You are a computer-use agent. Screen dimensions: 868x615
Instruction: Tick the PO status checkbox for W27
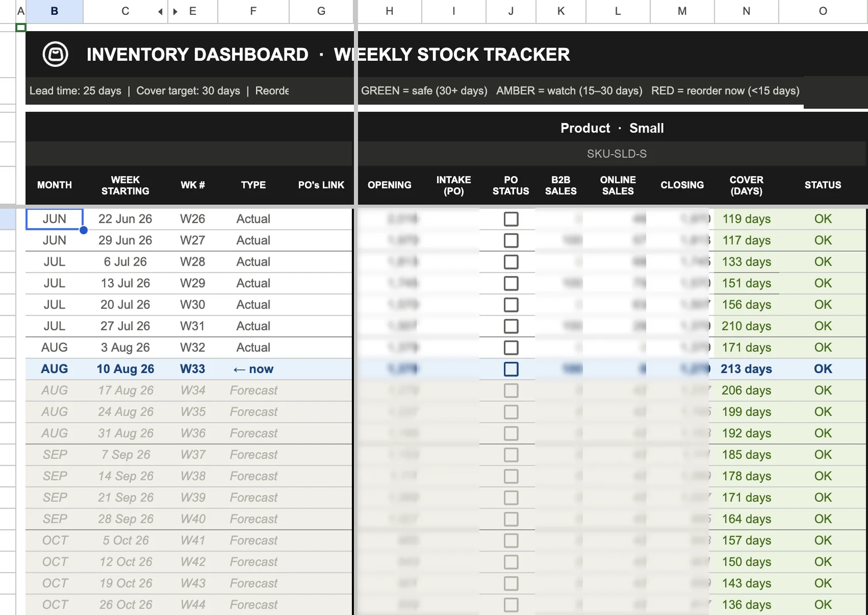pos(511,241)
